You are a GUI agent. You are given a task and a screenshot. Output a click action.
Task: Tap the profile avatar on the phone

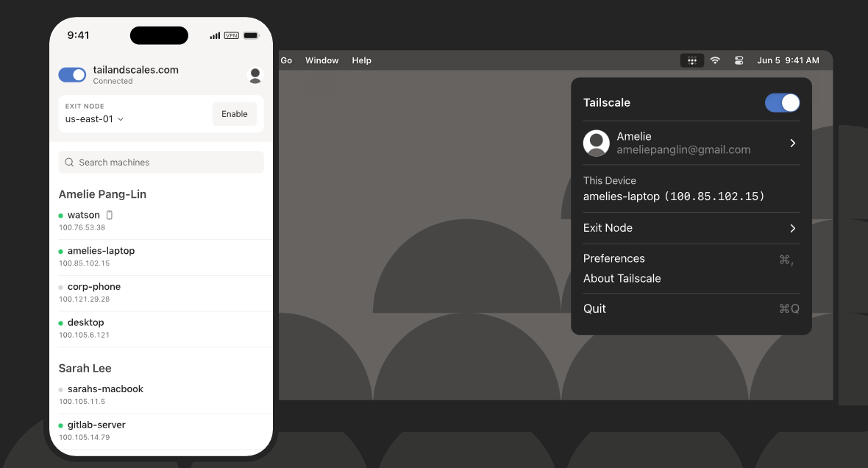(x=255, y=75)
